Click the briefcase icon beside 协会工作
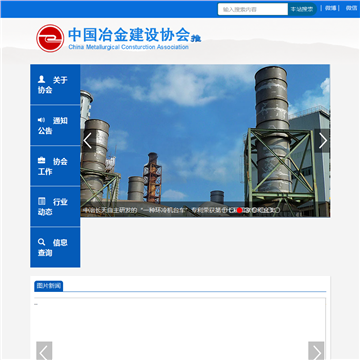 [41, 160]
